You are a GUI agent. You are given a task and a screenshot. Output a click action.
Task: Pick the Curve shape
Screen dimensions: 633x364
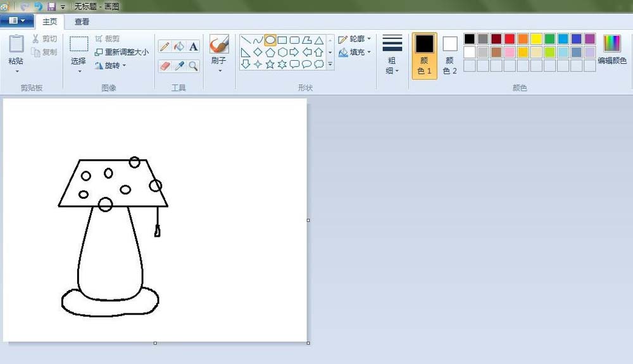pyautogui.click(x=258, y=40)
